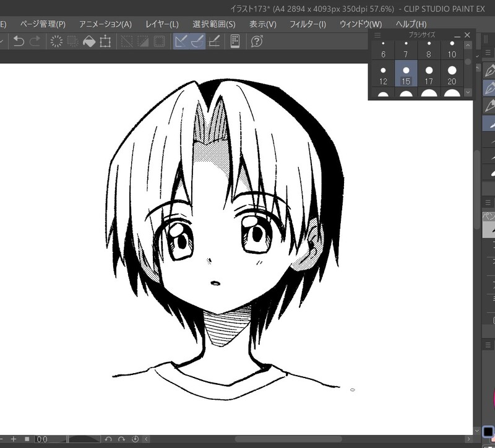Click brush size palette scroll-up arrow

468,45
